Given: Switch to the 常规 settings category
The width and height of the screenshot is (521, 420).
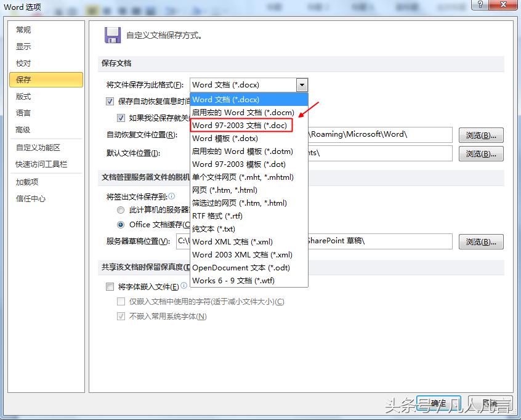Looking at the screenshot, I should click(23, 29).
